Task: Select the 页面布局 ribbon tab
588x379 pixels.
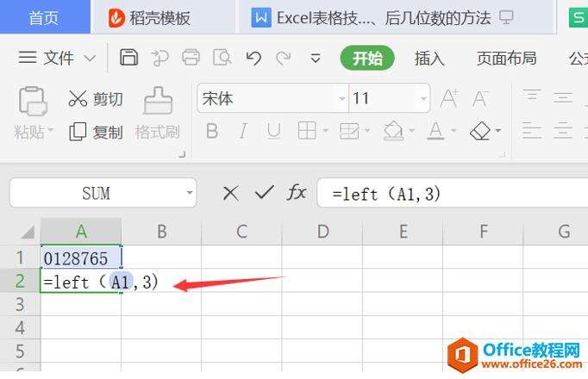Action: point(506,58)
